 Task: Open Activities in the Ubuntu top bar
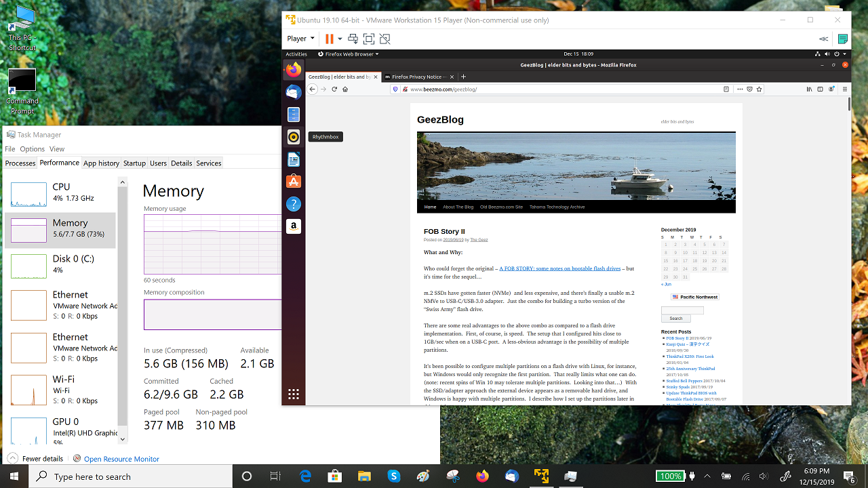click(296, 54)
